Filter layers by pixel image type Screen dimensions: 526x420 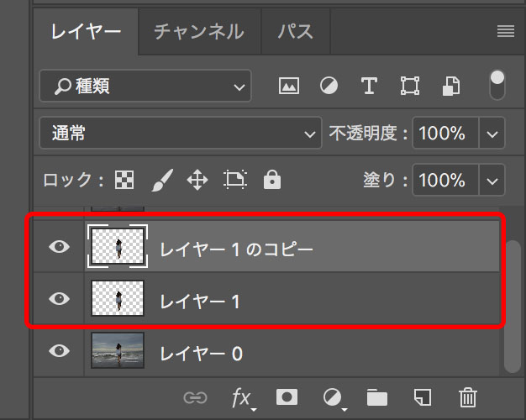(x=289, y=86)
